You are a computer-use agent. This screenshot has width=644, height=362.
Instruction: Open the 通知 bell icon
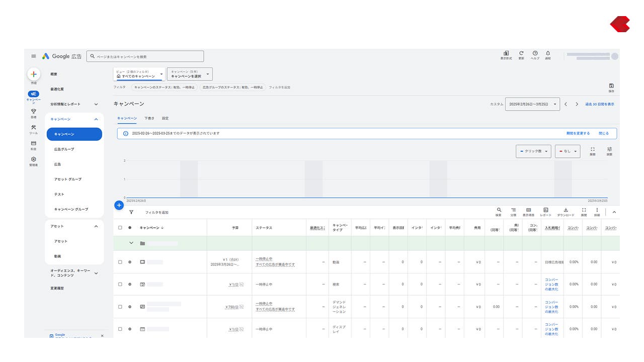click(x=548, y=53)
